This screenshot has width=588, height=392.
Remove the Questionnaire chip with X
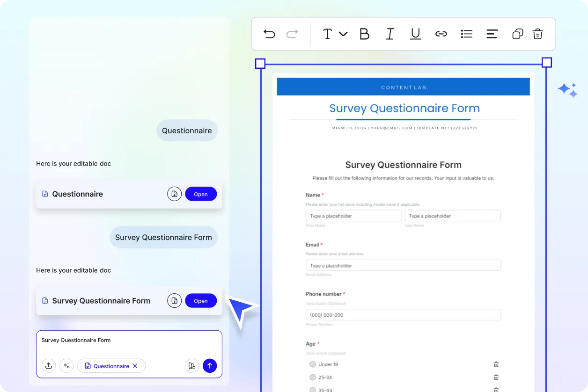(135, 366)
